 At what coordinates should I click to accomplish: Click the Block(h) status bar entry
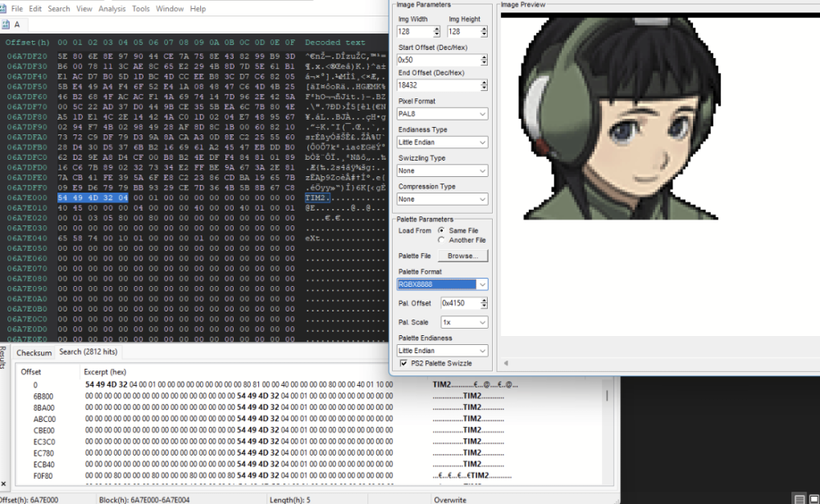point(144,500)
